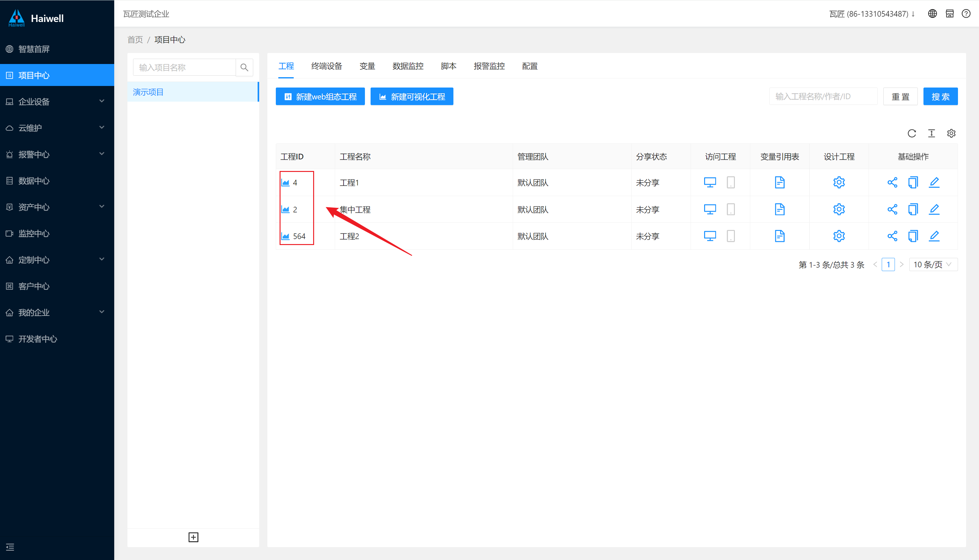Viewport: 979px width, 560px height.
Task: Select the 工程 tab
Action: [x=286, y=66]
